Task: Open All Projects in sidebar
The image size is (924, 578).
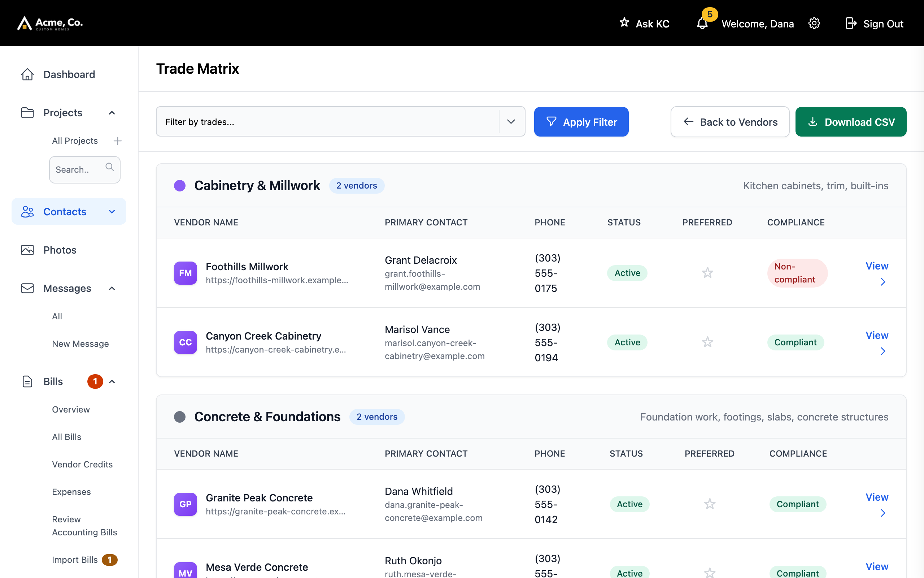Action: pyautogui.click(x=75, y=141)
